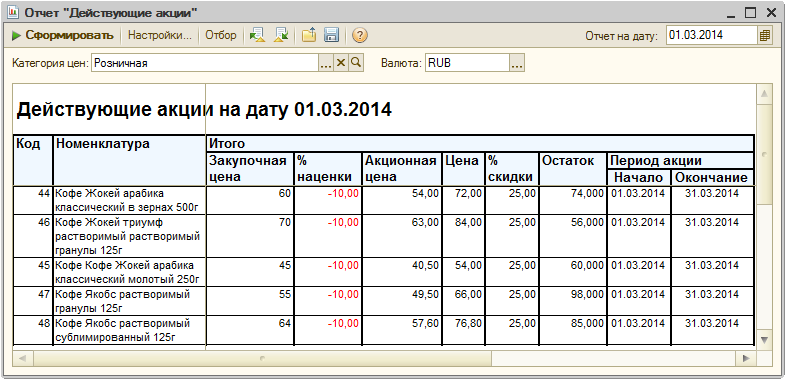Click the Отбор toolbar item
The height and width of the screenshot is (379, 785).
click(x=221, y=36)
